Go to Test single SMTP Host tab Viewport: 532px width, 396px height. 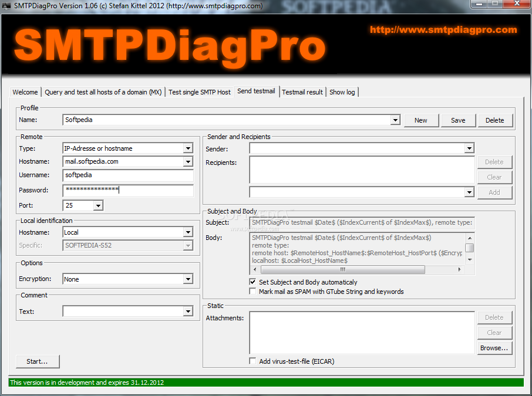[x=200, y=92]
